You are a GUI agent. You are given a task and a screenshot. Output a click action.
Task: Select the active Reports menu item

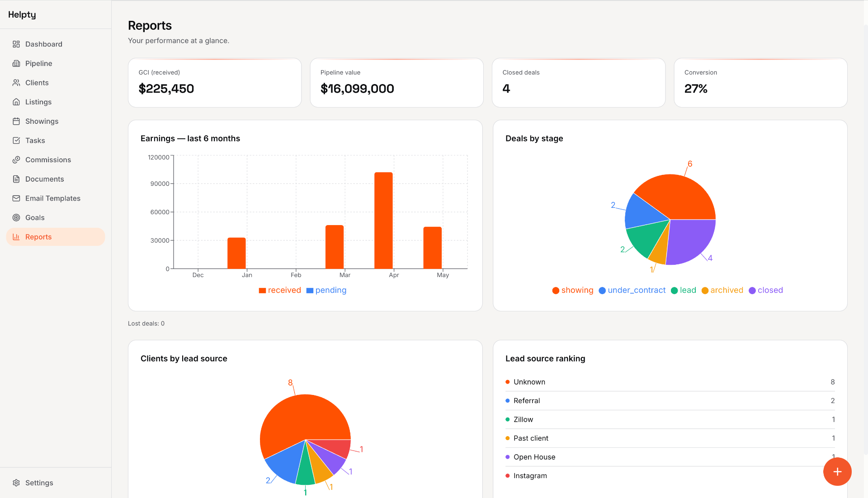coord(56,237)
